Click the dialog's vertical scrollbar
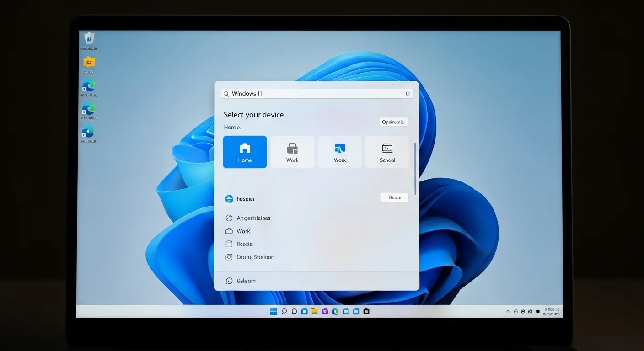 click(415, 169)
